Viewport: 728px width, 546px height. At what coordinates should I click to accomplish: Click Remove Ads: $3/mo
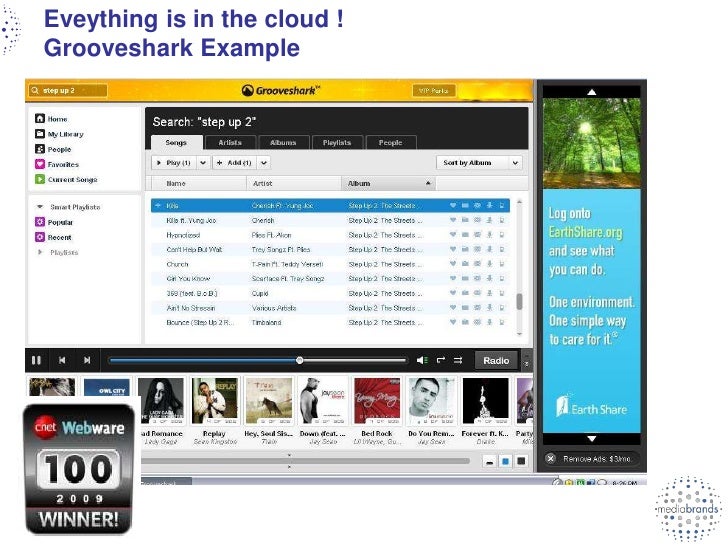pyautogui.click(x=597, y=459)
